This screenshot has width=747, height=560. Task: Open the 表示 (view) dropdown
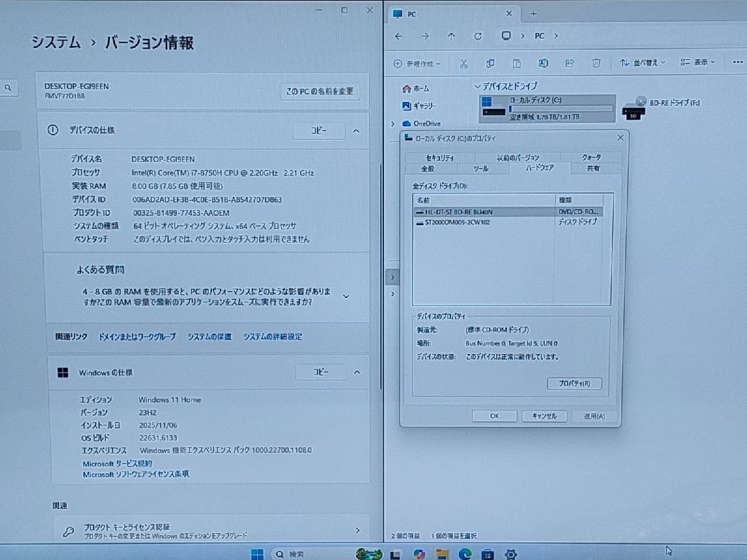695,63
